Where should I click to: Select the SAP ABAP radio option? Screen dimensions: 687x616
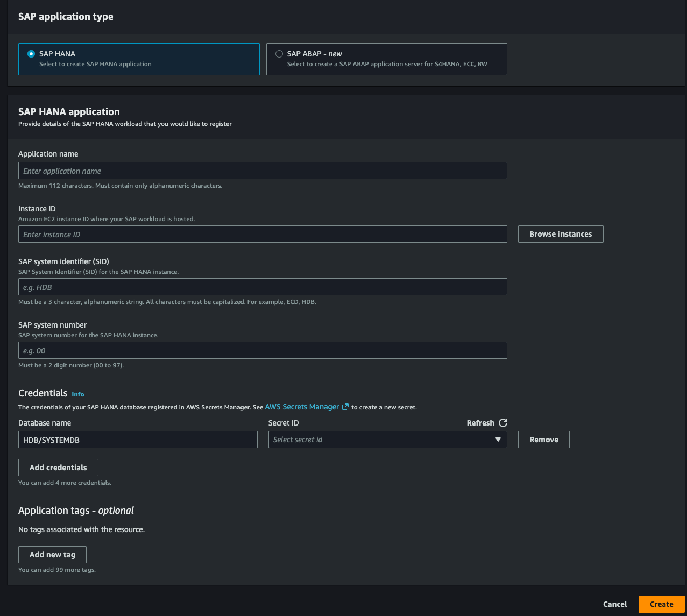click(279, 54)
